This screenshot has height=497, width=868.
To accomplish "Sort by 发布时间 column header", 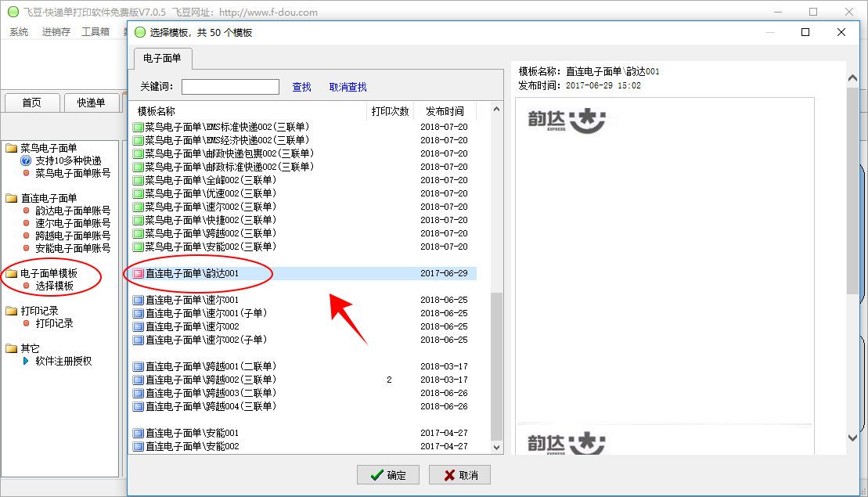I will [x=445, y=111].
